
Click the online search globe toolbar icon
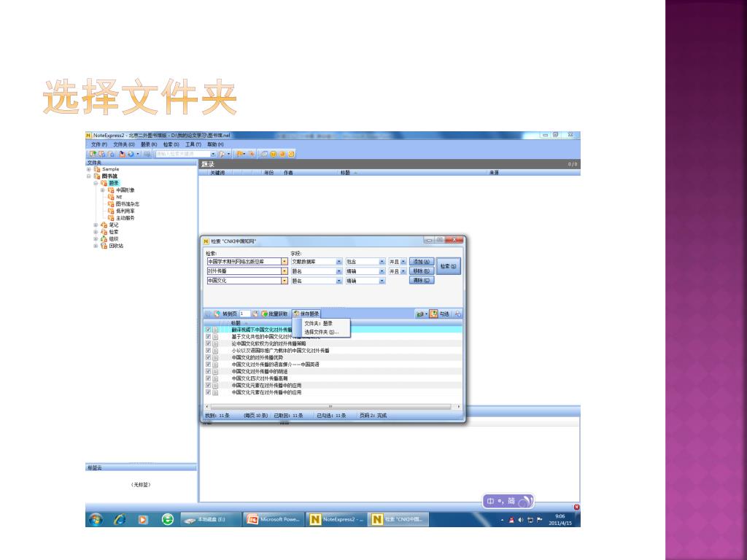pyautogui.click(x=131, y=154)
